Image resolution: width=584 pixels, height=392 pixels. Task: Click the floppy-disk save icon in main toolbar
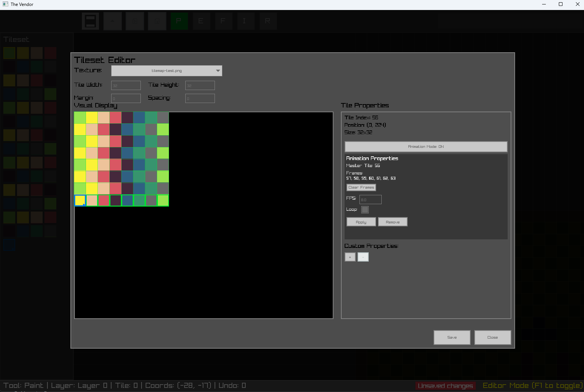click(x=90, y=21)
